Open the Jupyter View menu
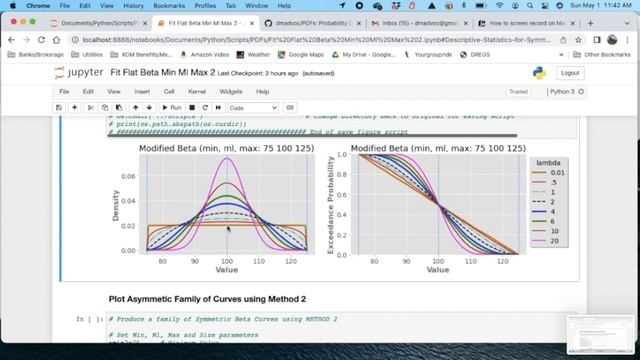Viewport: 640px width, 360px height. pyautogui.click(x=114, y=92)
